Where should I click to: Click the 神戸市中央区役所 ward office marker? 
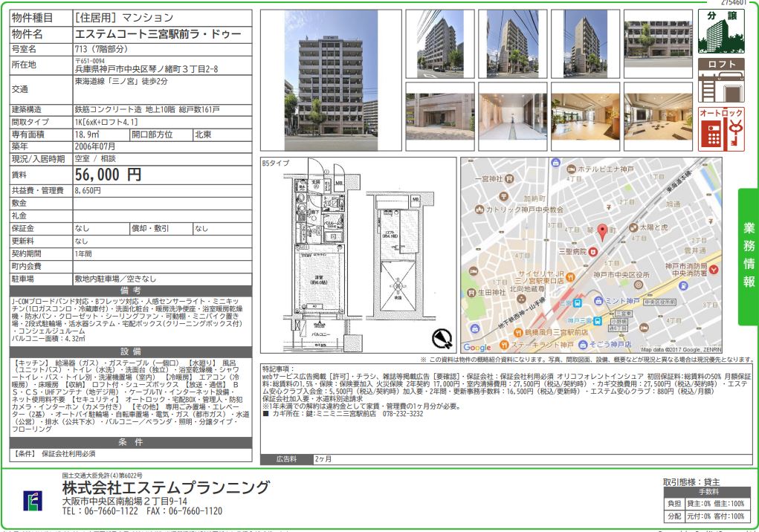coord(639,285)
